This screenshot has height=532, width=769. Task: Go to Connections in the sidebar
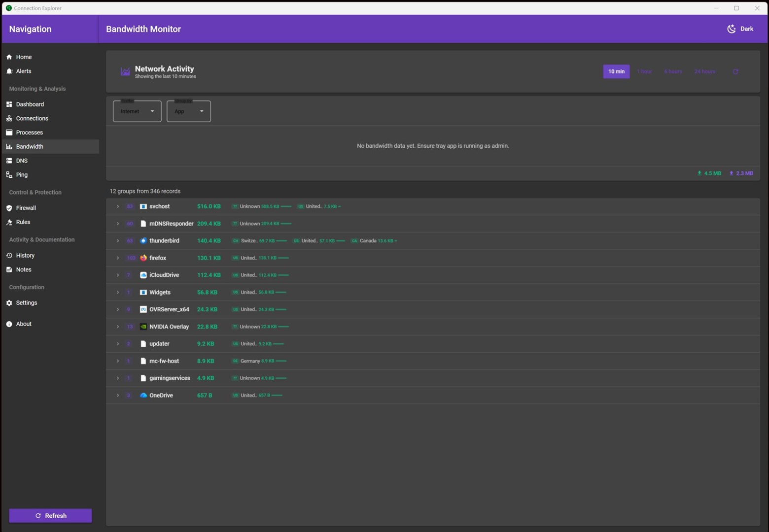[x=32, y=119]
